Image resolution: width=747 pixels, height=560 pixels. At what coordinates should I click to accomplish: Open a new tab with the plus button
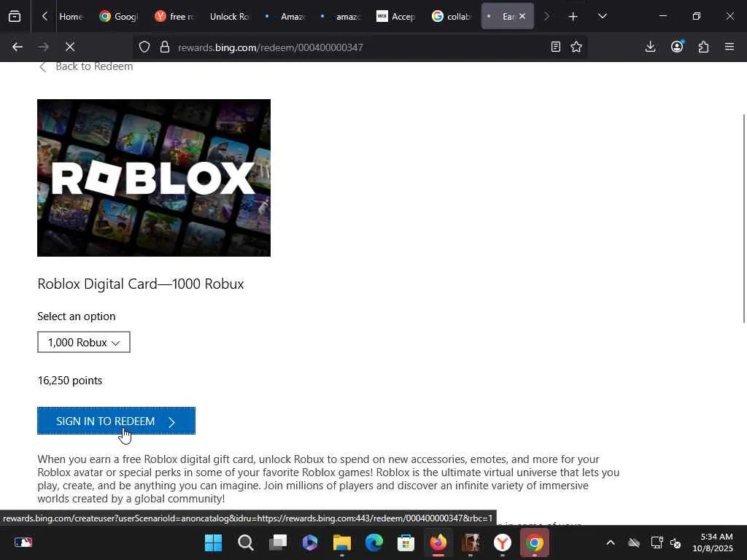pos(573,16)
